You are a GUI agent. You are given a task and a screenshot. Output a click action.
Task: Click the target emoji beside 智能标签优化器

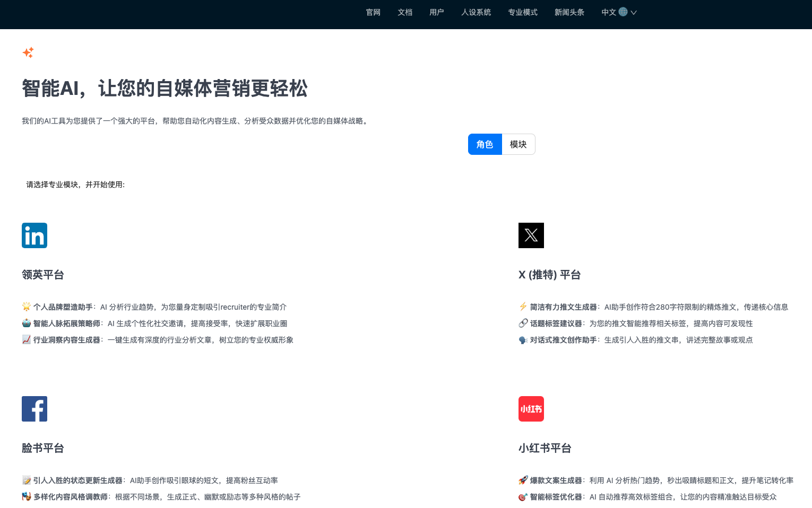[x=523, y=496]
